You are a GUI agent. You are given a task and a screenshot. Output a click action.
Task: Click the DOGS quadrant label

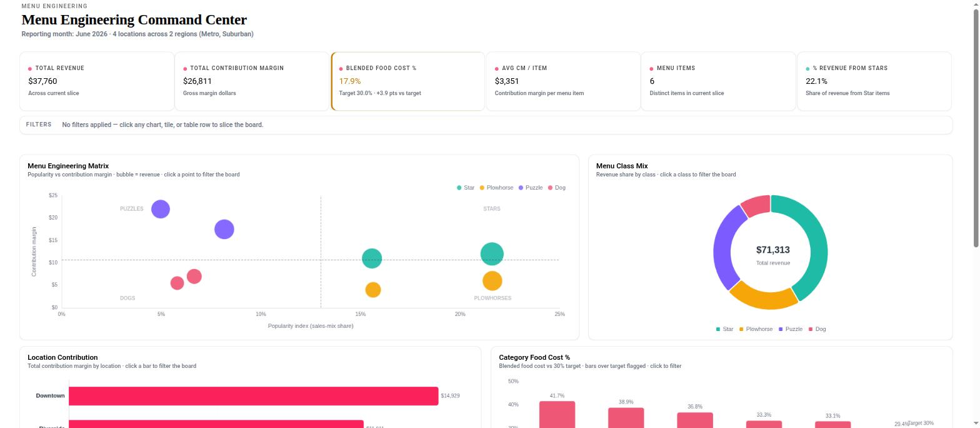tap(127, 298)
